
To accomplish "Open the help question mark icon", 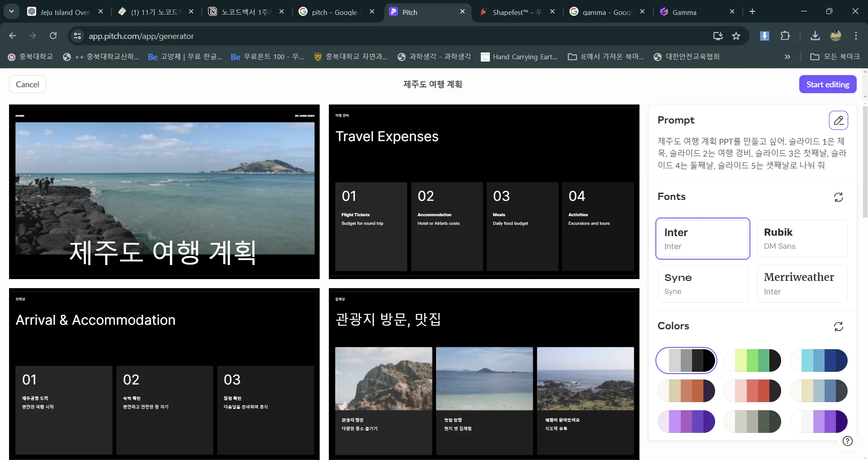I will [x=847, y=441].
